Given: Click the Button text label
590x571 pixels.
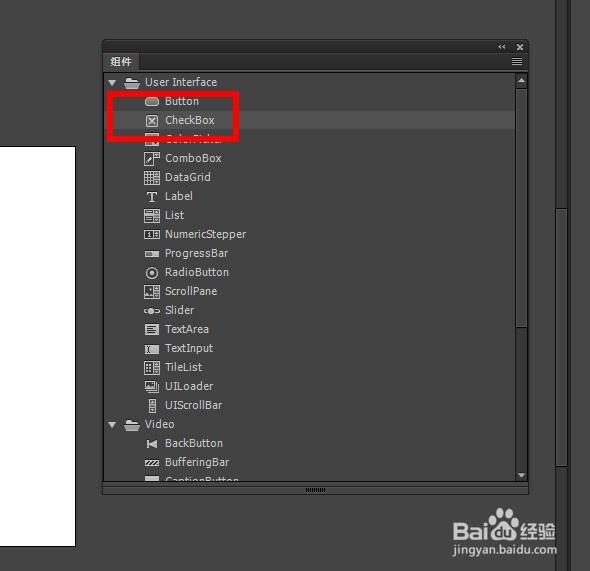Looking at the screenshot, I should click(x=182, y=101).
